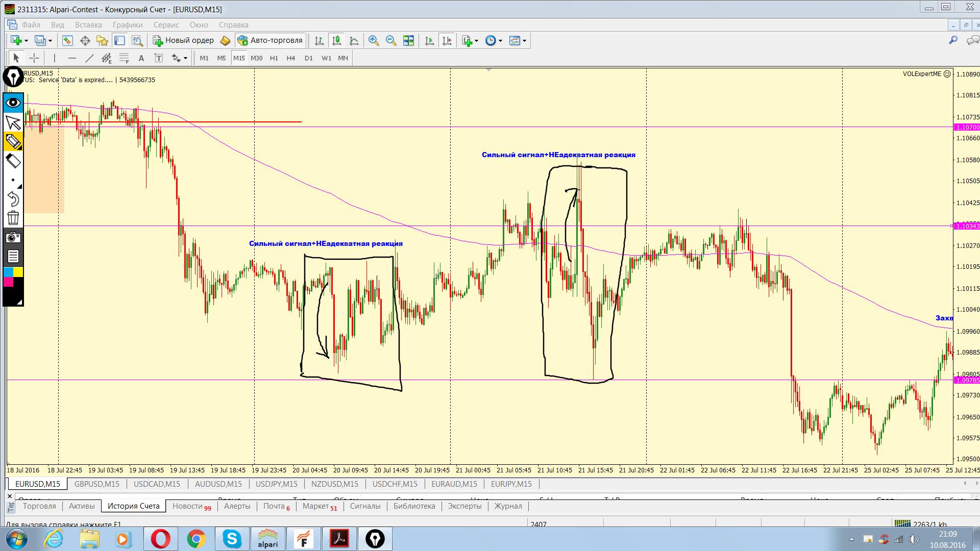Select the crosshair cursor tool
The image size is (980, 551).
[x=34, y=58]
